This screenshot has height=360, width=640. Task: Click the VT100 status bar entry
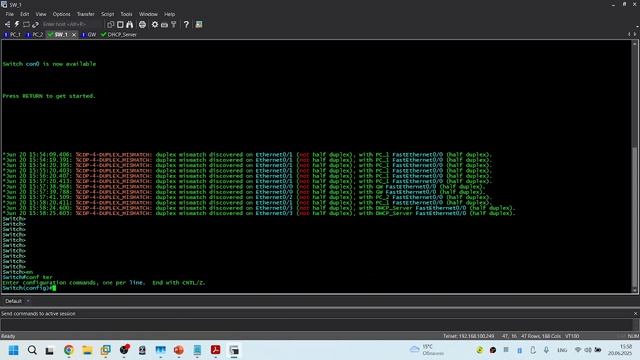click(572, 336)
